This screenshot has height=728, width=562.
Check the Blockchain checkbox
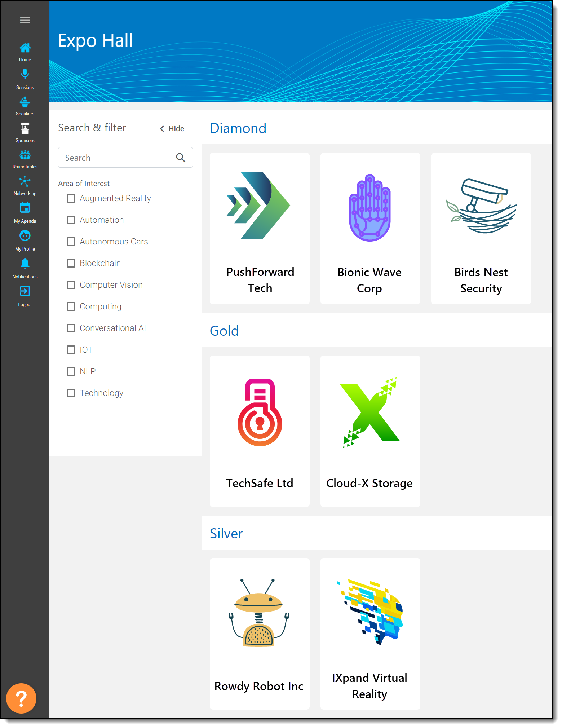71,263
